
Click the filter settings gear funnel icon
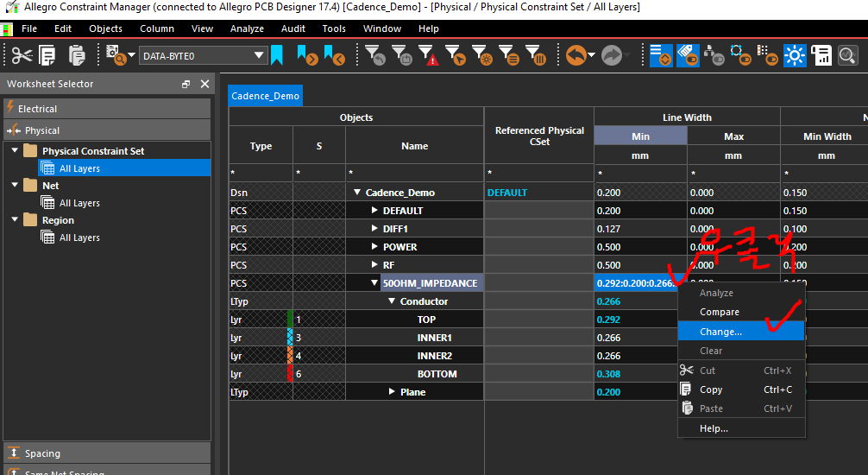click(x=482, y=55)
